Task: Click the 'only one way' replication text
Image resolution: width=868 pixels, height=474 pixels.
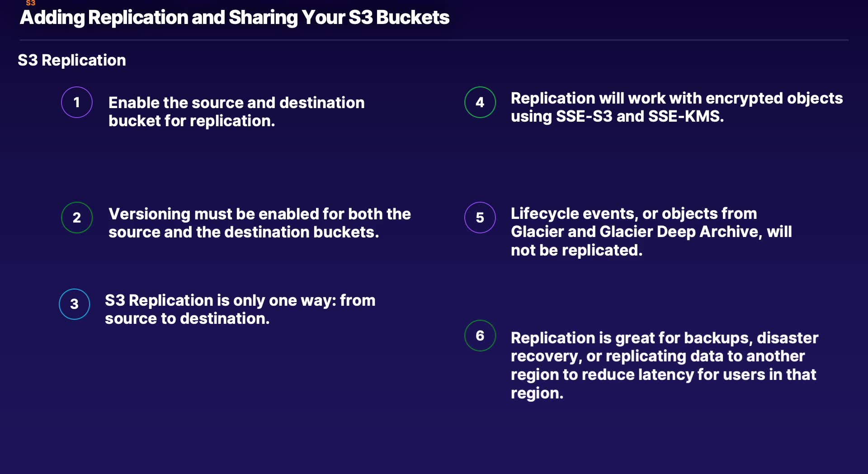Action: [240, 309]
